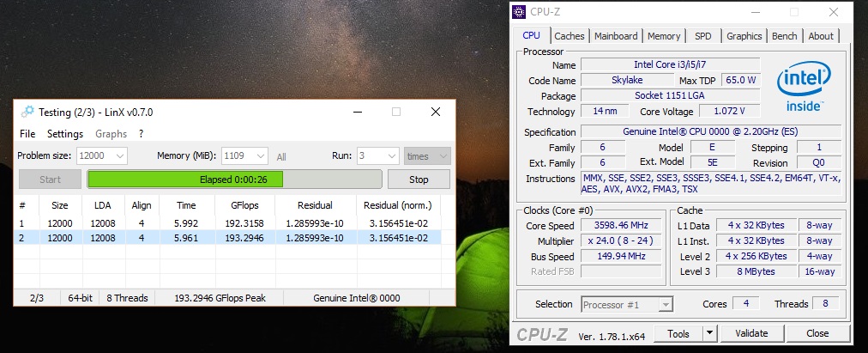The image size is (868, 353).
Task: Click the Multiplier value x 24.0
Action: (621, 241)
